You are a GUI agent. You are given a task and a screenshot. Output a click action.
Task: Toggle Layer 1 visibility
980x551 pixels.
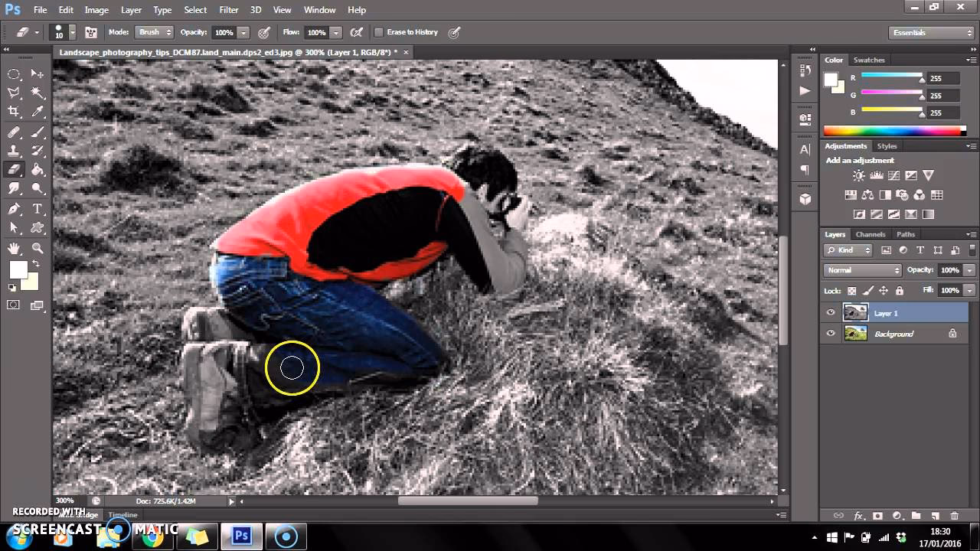click(831, 312)
